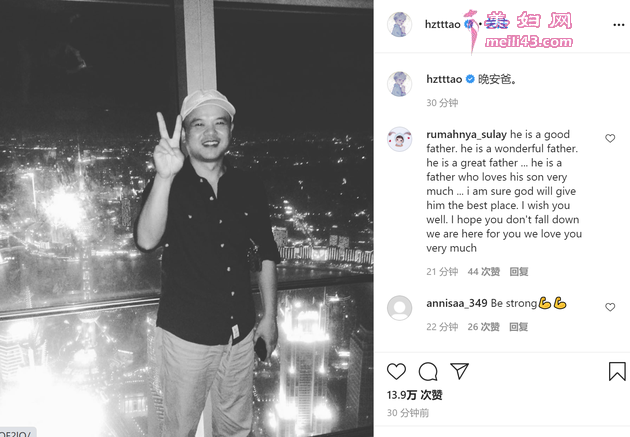Open annisaa_349's default avatar
This screenshot has height=437, width=630.
coord(399,308)
